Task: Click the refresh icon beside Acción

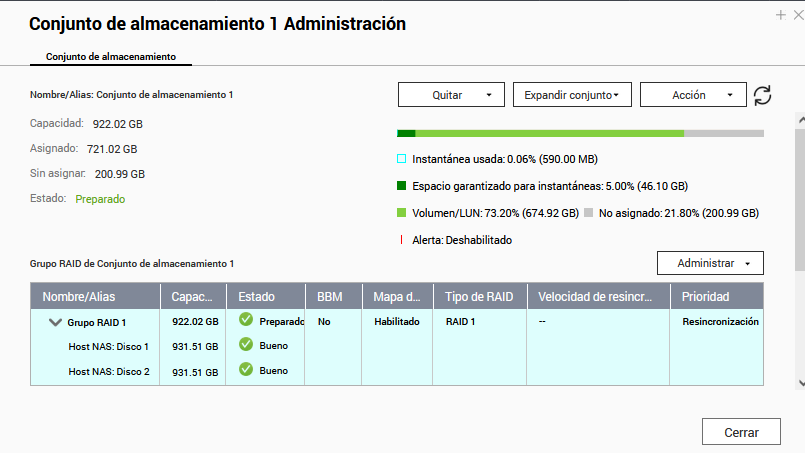Action: (763, 95)
